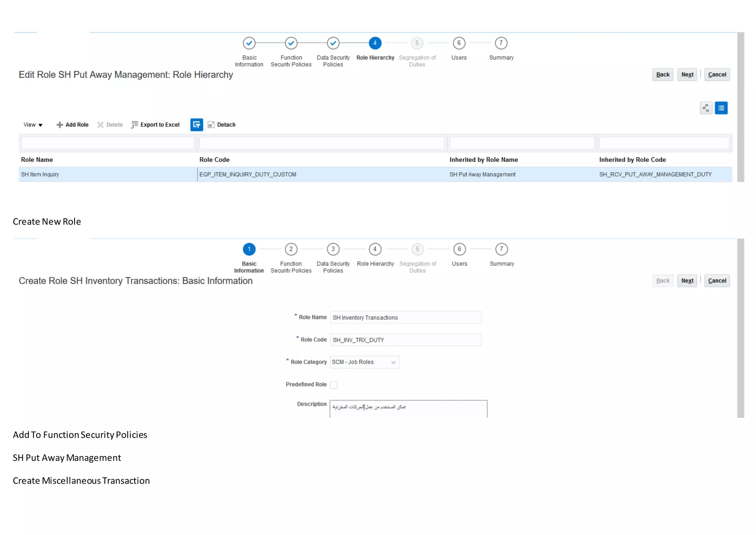
Task: Click the Detach table icon
Action: pos(211,125)
